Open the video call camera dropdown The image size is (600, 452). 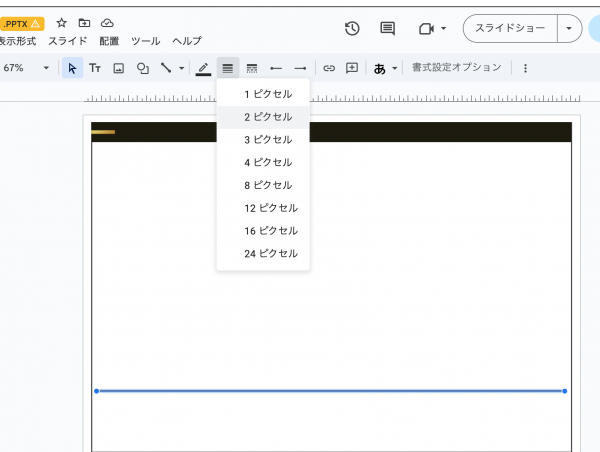432,29
